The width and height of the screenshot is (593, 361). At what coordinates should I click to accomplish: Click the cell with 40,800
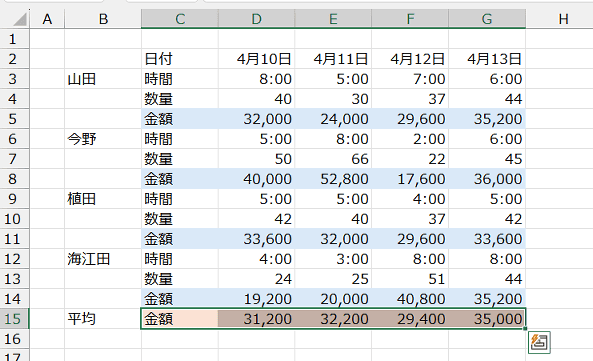tap(410, 299)
